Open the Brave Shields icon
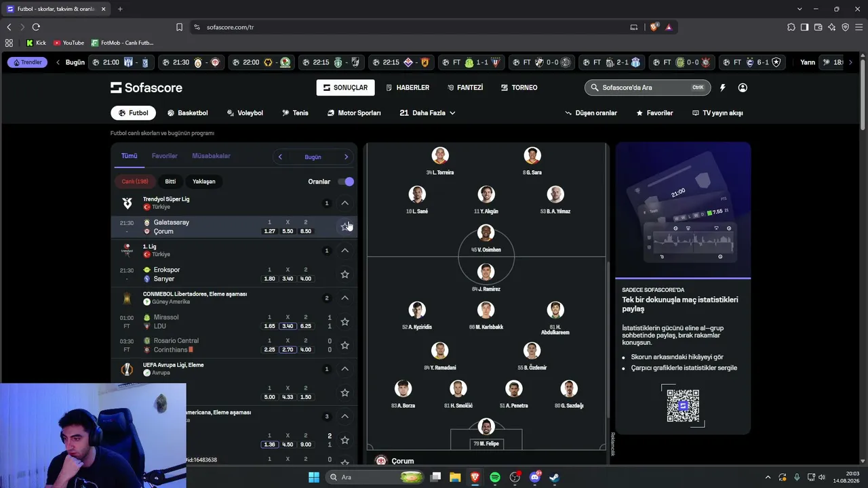The width and height of the screenshot is (868, 488). tap(654, 27)
